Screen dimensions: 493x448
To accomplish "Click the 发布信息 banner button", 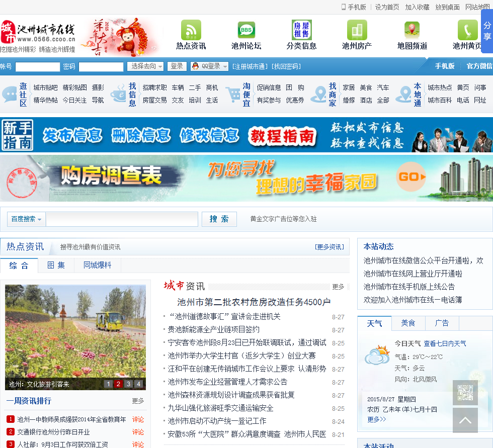I will click(72, 135).
